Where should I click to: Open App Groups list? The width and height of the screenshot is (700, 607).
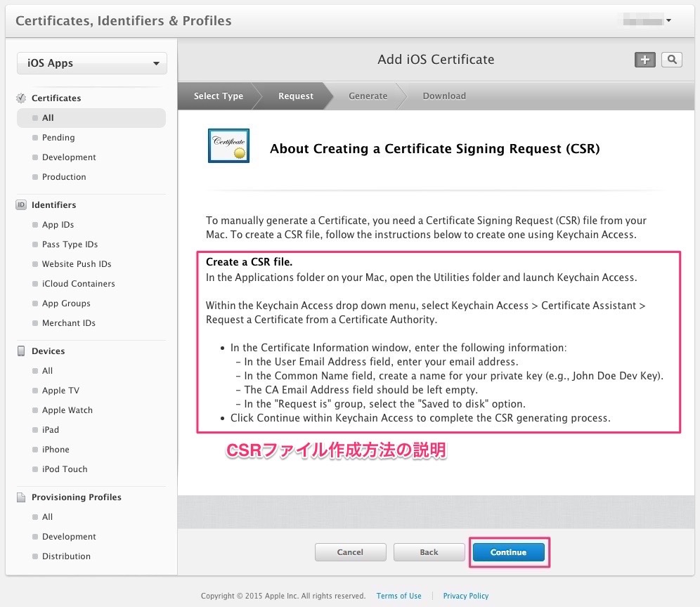coord(66,303)
